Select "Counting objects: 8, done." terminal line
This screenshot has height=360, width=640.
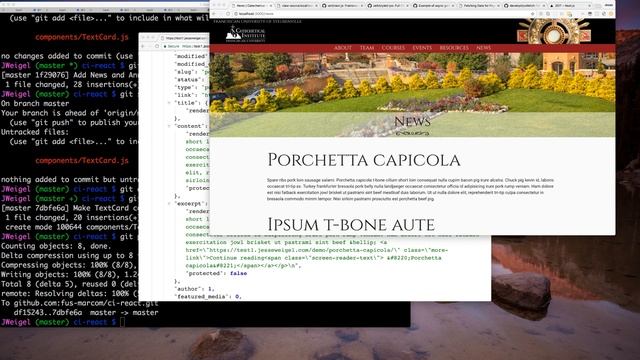56,246
